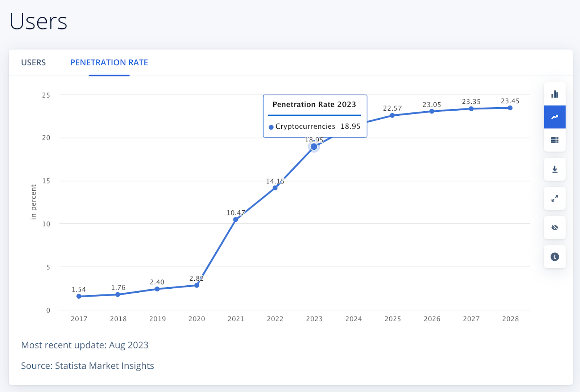Image resolution: width=580 pixels, height=392 pixels.
Task: Select the 2025 data point at 22.57
Action: 392,115
